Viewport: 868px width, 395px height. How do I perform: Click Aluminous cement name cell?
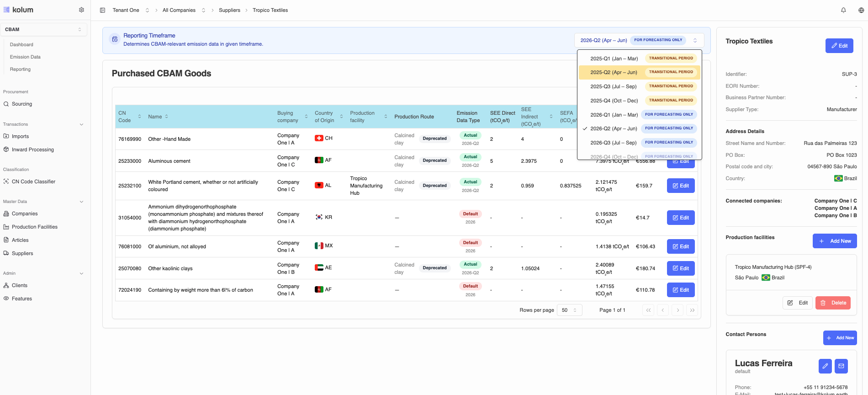169,161
